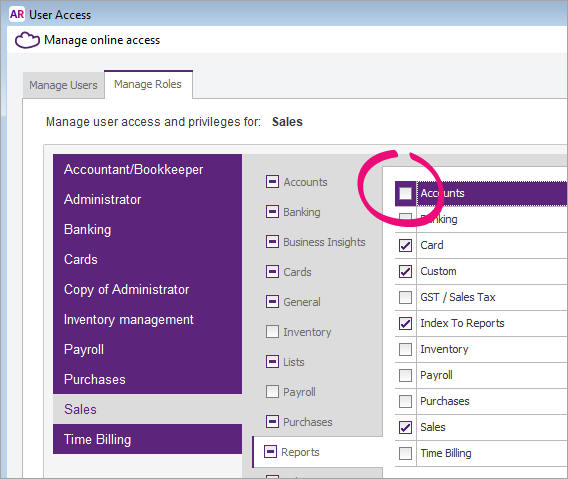Toggle the partial-state Accounts category checkbox

(272, 182)
